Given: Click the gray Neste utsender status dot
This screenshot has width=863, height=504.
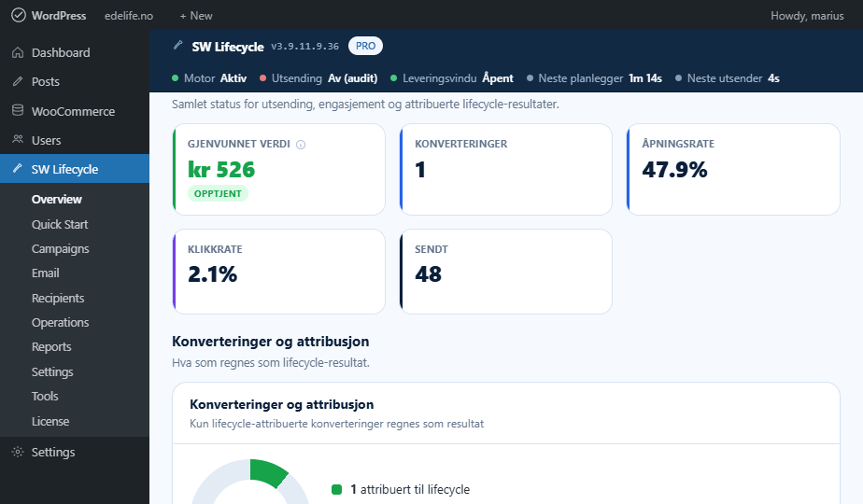Looking at the screenshot, I should click(678, 78).
